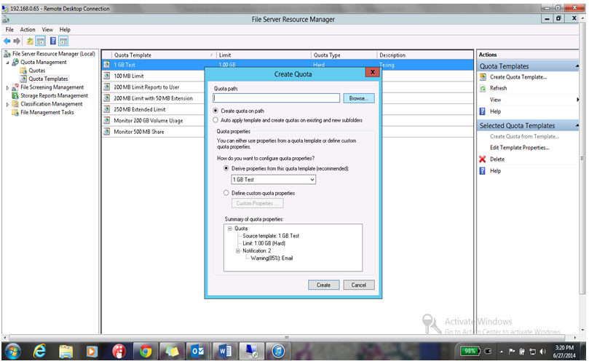The image size is (589, 364).
Task: Close the Create Quota dialog
Action: (372, 72)
